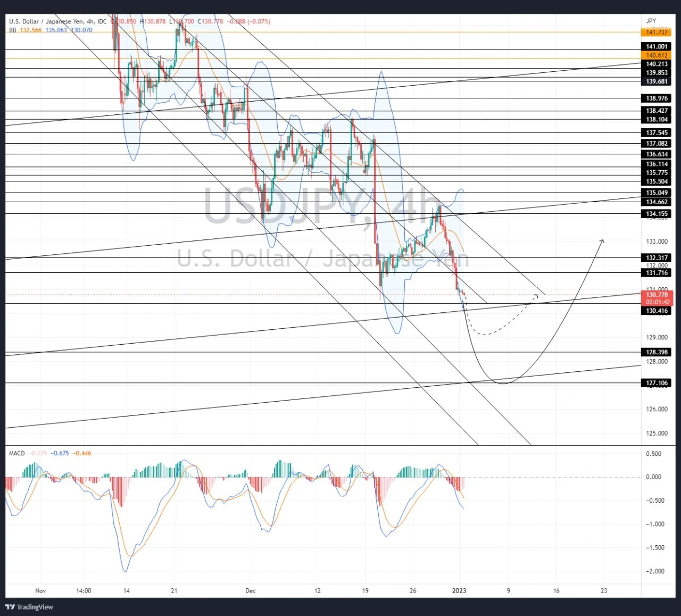Click the JPY currency label on price axis
Image resolution: width=681 pixels, height=616 pixels.
pos(651,21)
